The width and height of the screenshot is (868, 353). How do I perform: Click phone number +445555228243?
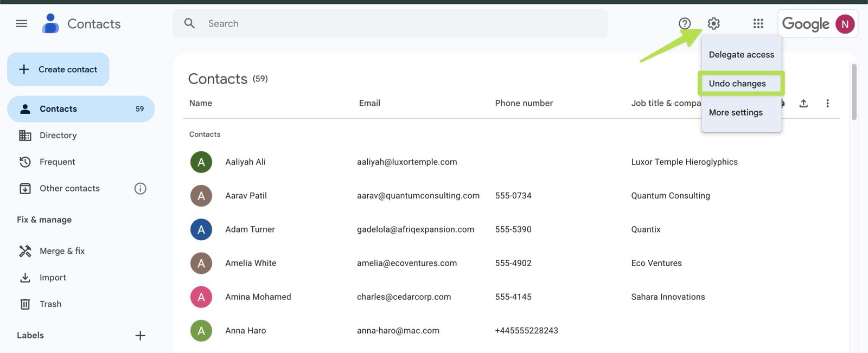click(x=526, y=330)
